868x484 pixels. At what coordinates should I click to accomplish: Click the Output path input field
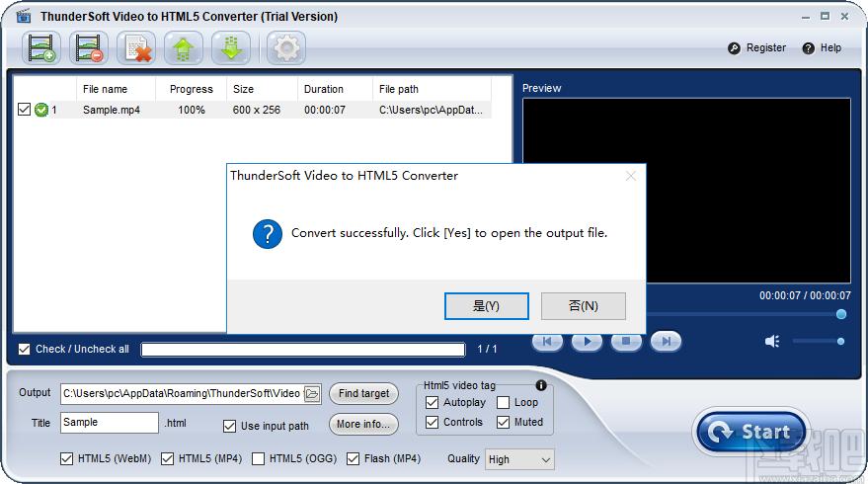[x=182, y=394]
